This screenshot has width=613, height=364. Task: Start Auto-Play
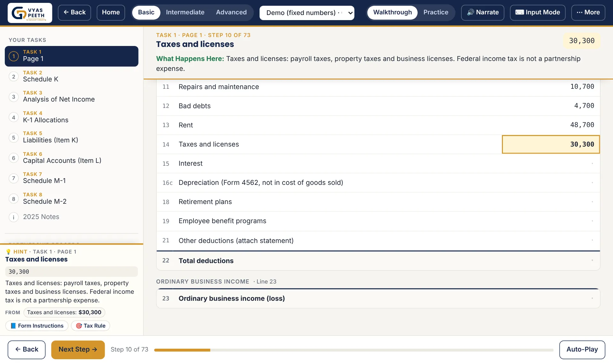pyautogui.click(x=582, y=350)
